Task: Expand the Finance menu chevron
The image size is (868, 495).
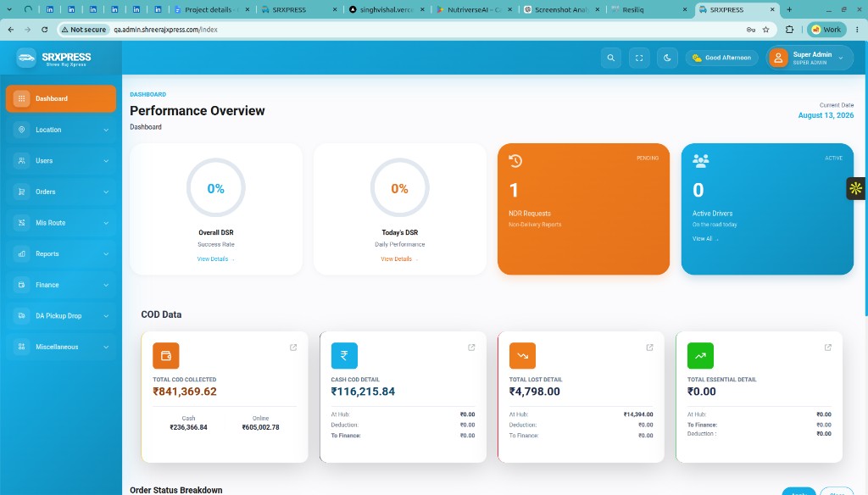Action: (x=106, y=285)
